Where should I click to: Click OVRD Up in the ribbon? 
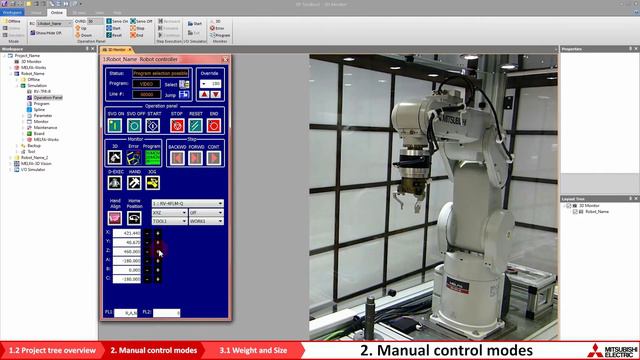(81, 28)
